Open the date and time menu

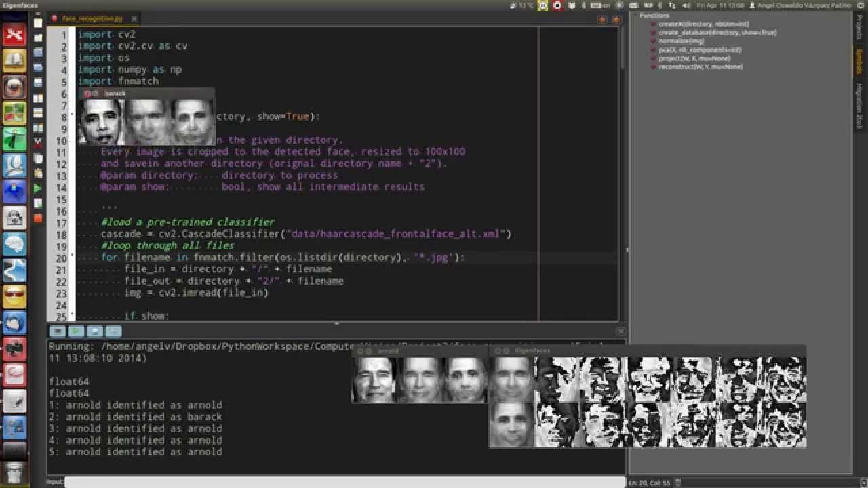[721, 5]
